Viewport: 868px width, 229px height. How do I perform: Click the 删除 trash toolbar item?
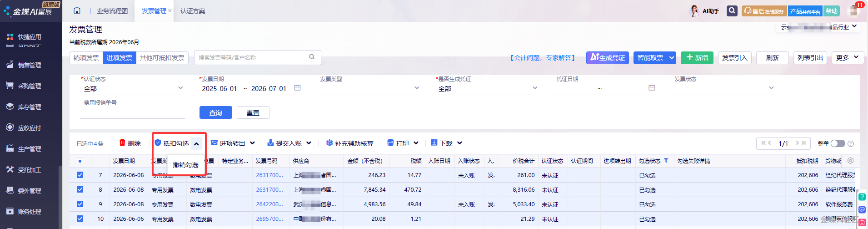point(130,143)
